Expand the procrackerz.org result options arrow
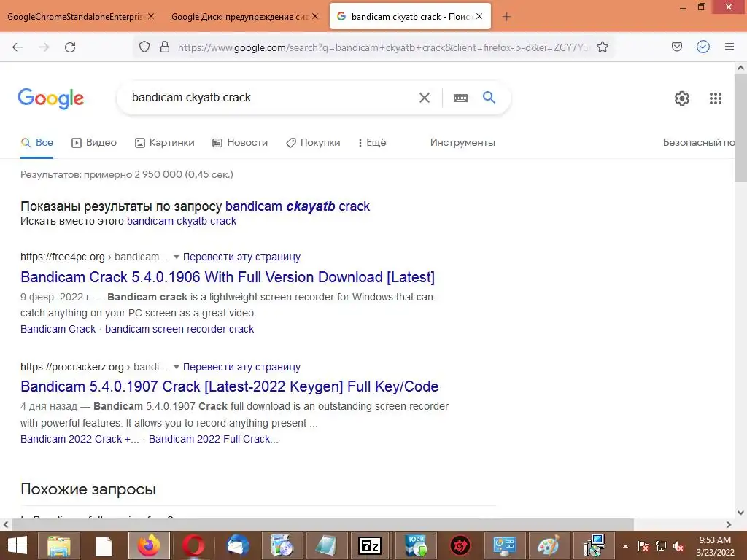The width and height of the screenshot is (747, 560). 177,367
